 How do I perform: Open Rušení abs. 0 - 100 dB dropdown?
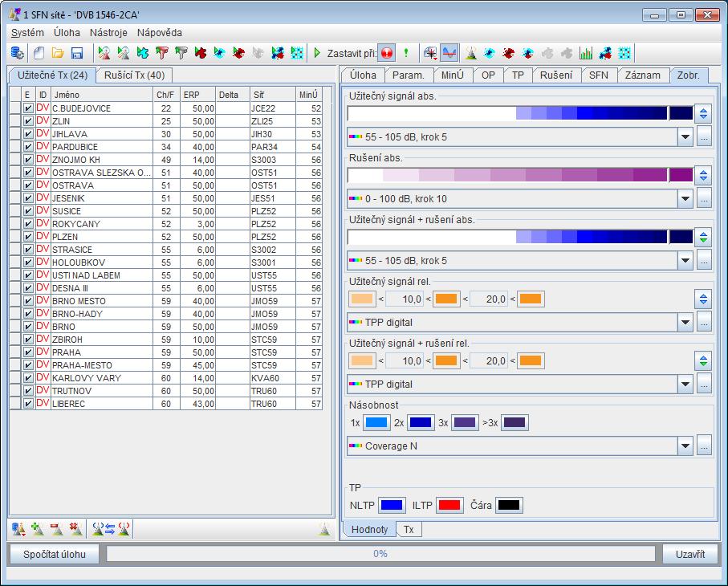point(520,199)
